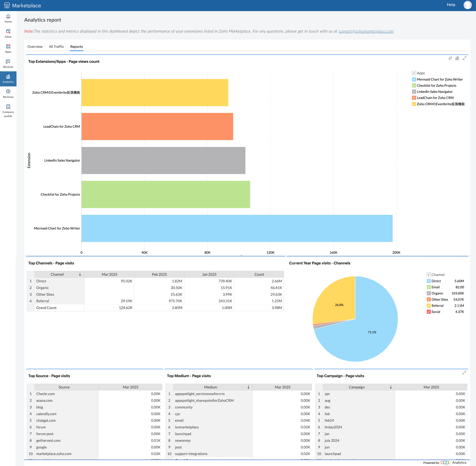Click the isvmarketplace medium row
The height and width of the screenshot is (466, 476).
pos(239,427)
